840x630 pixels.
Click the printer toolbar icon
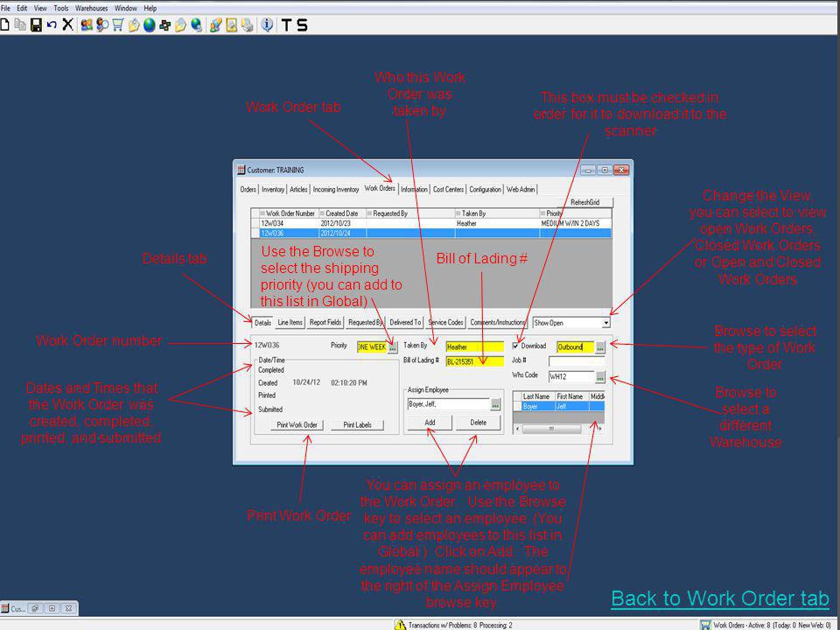click(247, 24)
